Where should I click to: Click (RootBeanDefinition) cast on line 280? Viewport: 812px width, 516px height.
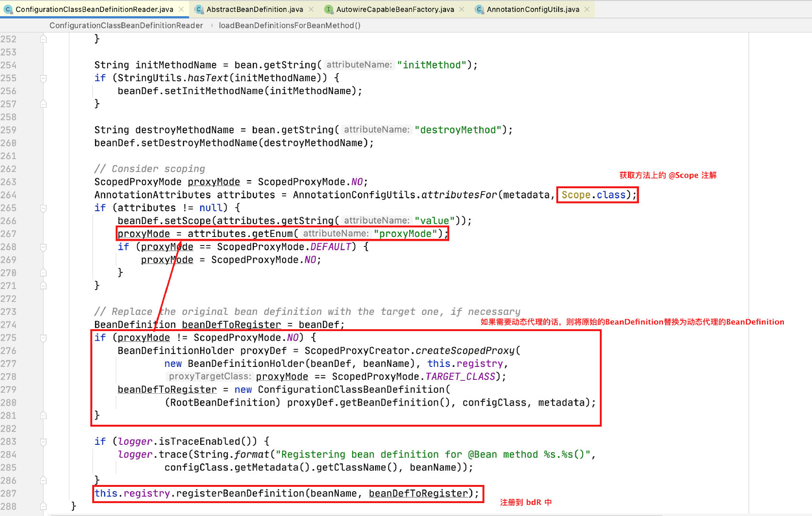point(223,403)
